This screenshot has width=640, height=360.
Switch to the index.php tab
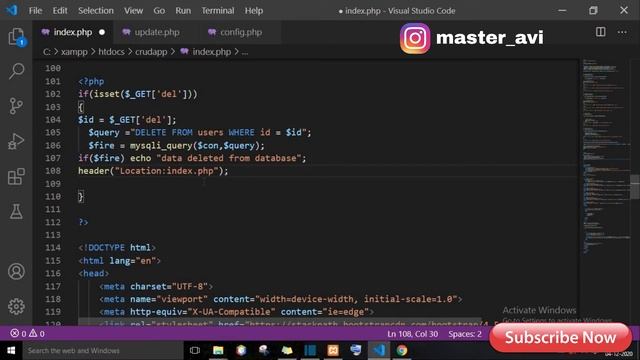click(x=72, y=32)
